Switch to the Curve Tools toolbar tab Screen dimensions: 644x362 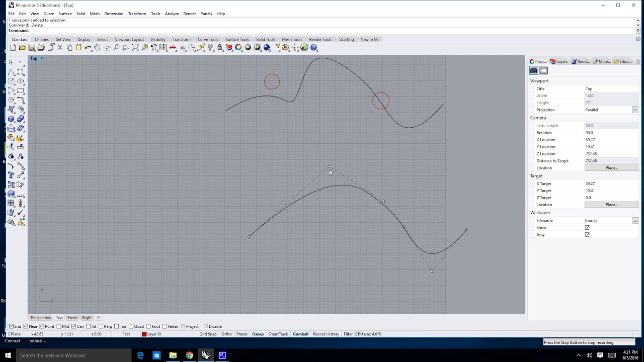coord(208,39)
